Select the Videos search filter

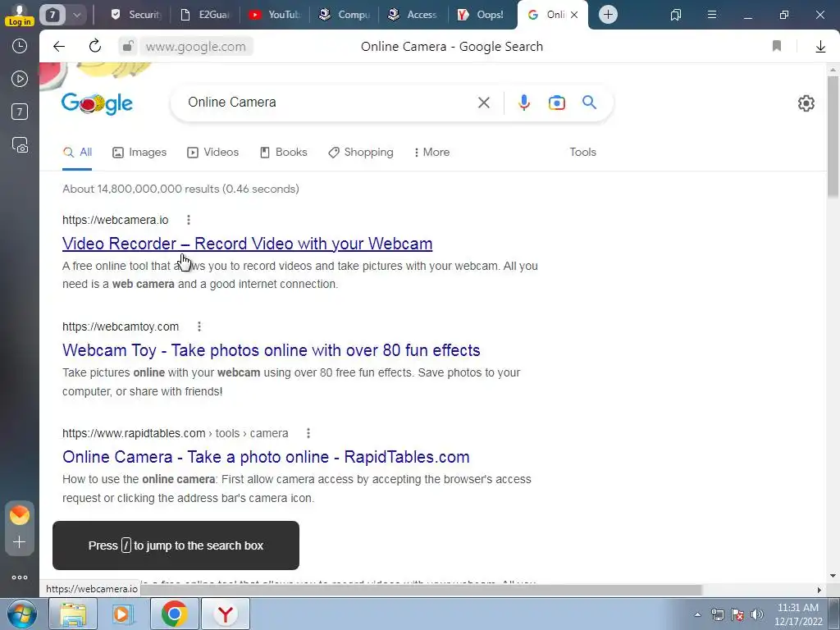212,152
